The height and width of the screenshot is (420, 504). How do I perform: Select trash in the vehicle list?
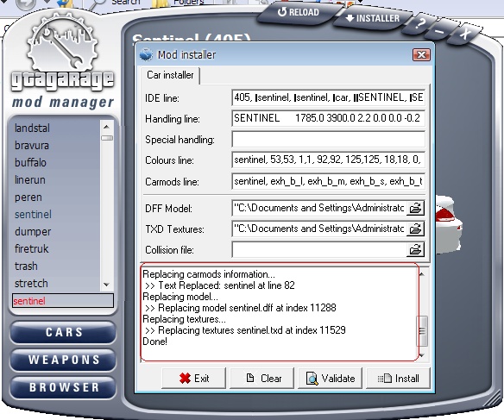[26, 266]
